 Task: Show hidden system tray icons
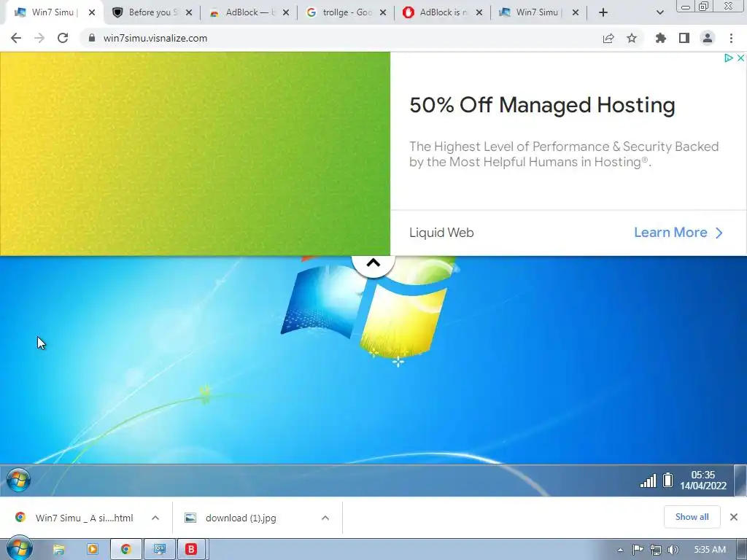pos(620,550)
